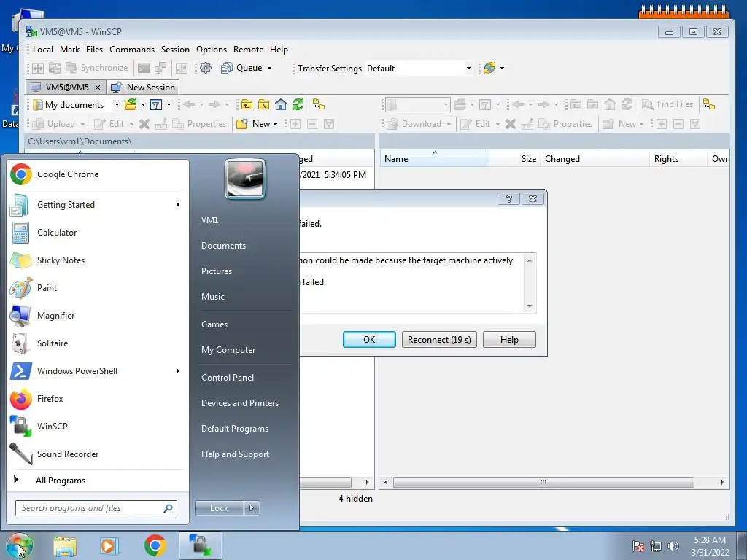Toggle the local directory tree icon
The image size is (747, 560).
[319, 105]
